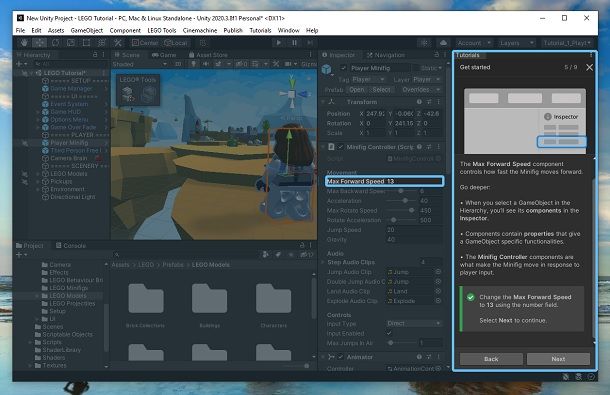Viewport: 610px width, 395px height.
Task: Select the Move tool in toolbar
Action: 39,43
